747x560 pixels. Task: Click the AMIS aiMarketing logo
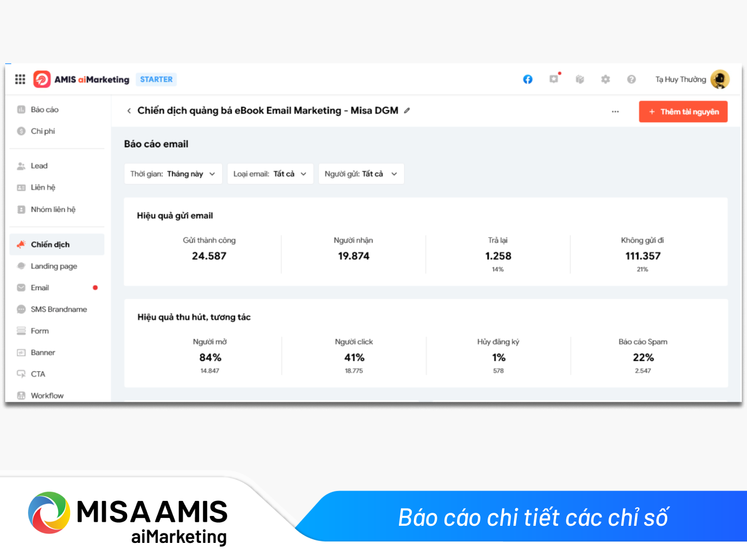pos(81,79)
